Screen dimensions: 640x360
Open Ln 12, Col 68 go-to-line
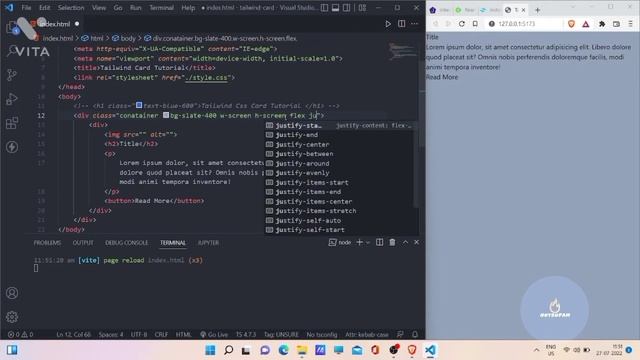tap(73, 335)
